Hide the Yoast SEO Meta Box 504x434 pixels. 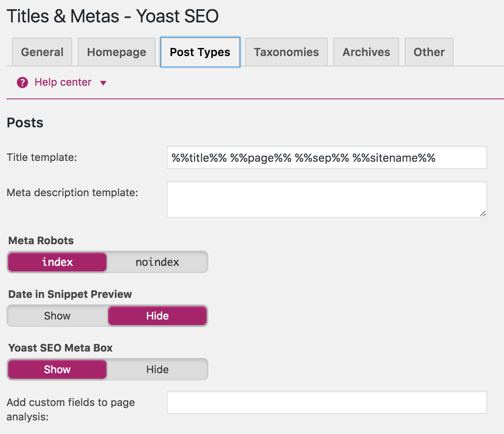pos(157,370)
